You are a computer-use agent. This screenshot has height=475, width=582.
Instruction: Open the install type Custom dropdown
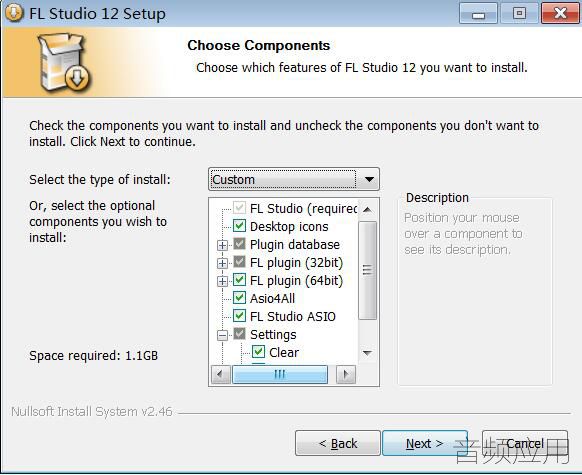294,179
